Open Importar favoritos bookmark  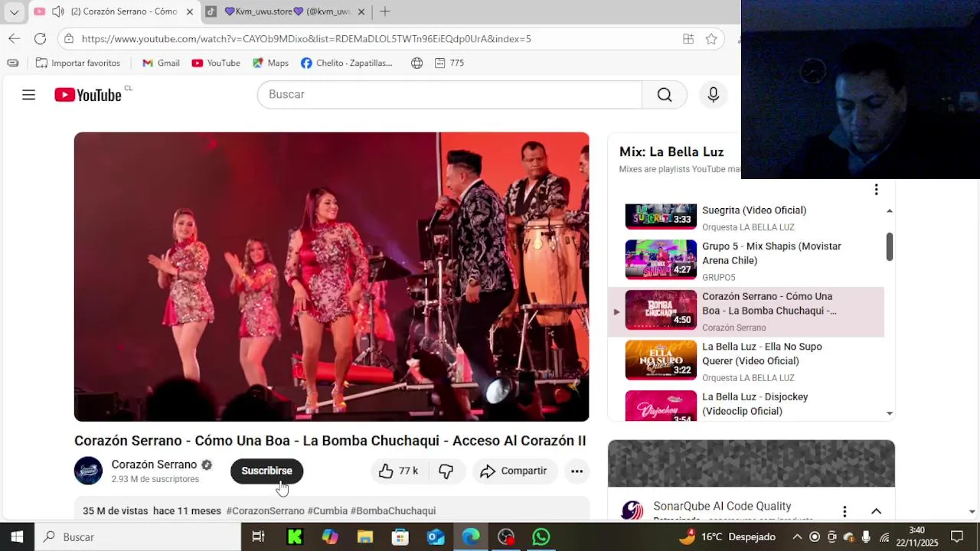click(x=78, y=63)
